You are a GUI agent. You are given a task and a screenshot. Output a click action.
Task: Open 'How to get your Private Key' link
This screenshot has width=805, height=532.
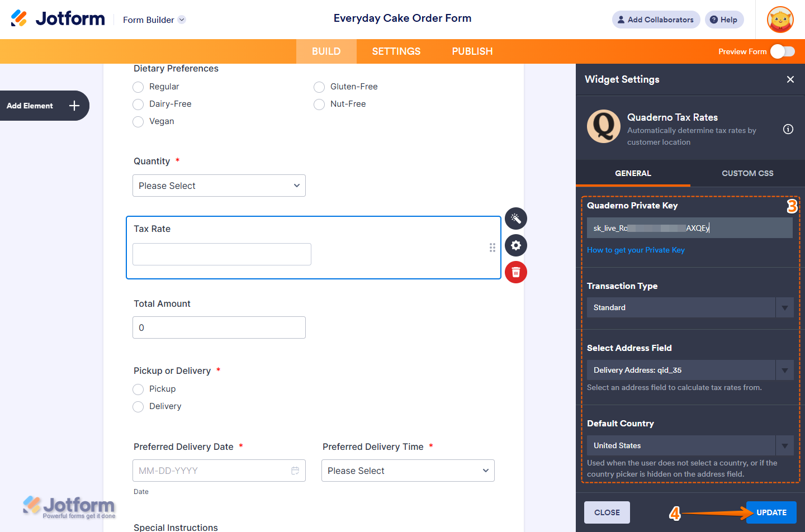(x=636, y=250)
